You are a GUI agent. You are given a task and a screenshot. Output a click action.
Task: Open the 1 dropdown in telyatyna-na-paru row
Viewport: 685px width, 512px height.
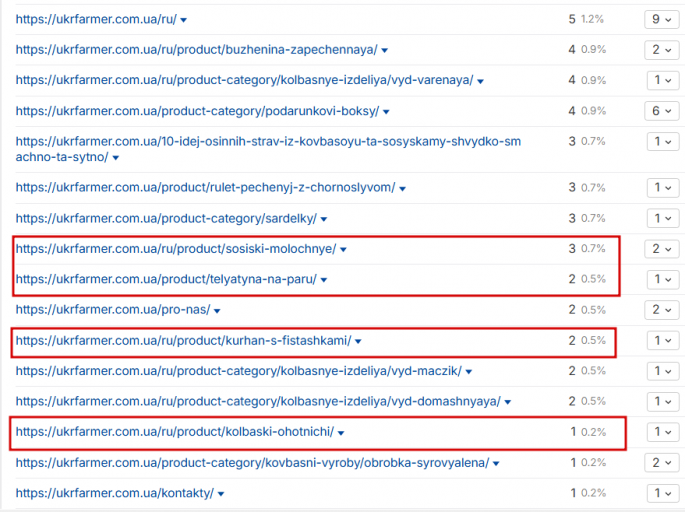pos(663,279)
